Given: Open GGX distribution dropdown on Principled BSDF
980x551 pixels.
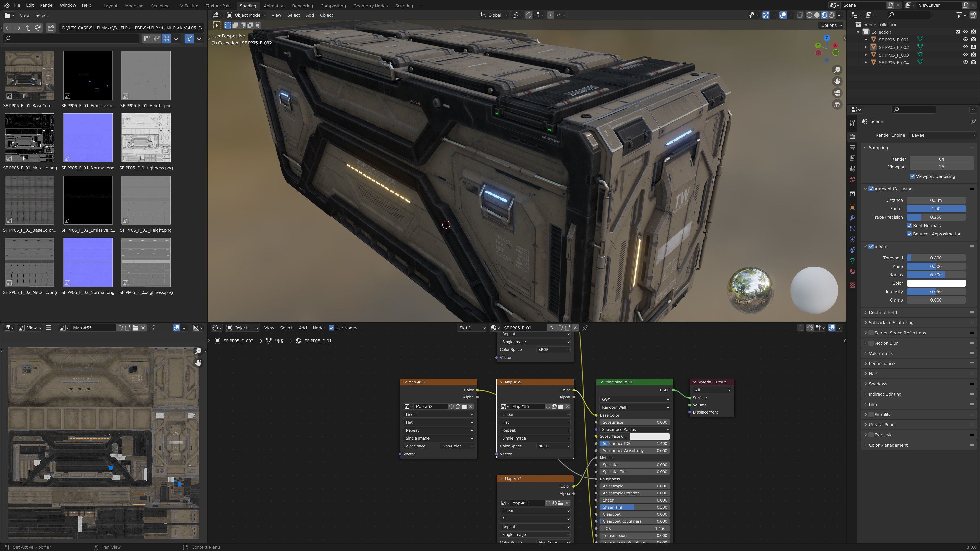Looking at the screenshot, I should click(x=634, y=399).
